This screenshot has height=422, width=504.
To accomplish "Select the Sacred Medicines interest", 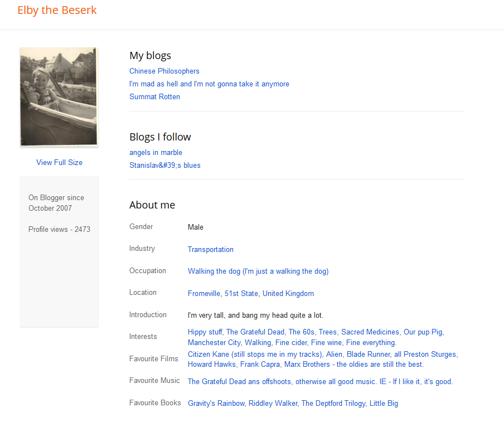I will click(370, 332).
